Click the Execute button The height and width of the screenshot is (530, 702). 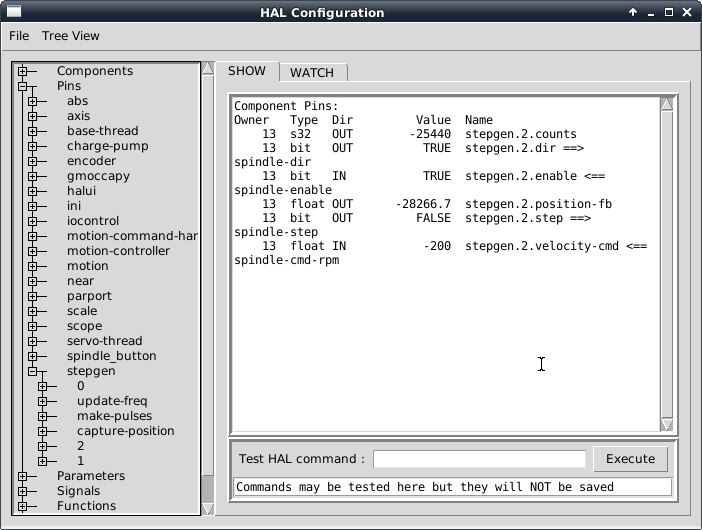tap(630, 459)
